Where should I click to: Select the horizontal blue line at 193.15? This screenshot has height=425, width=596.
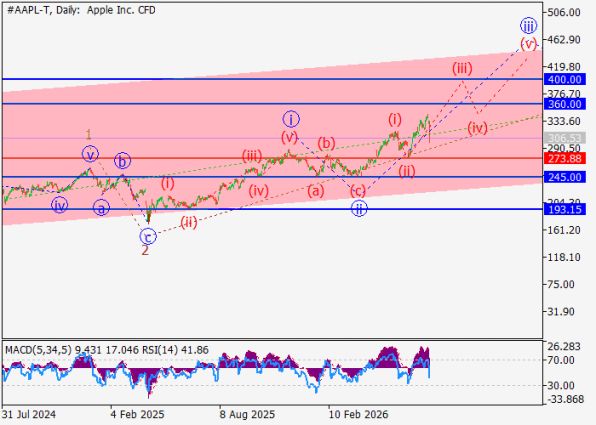(x=273, y=209)
